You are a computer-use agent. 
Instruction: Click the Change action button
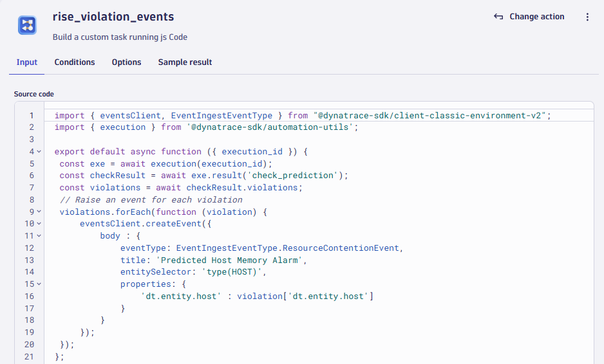click(529, 17)
